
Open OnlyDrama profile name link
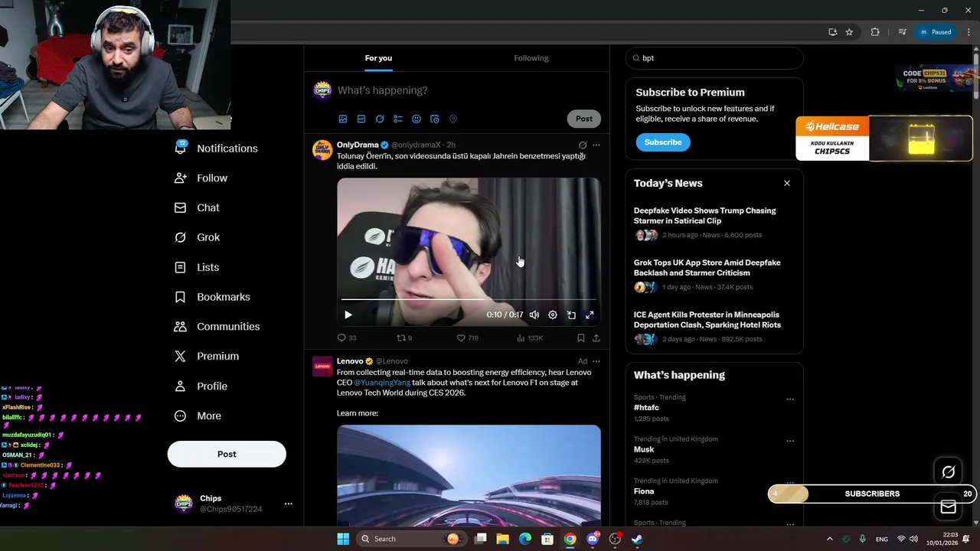pos(358,145)
